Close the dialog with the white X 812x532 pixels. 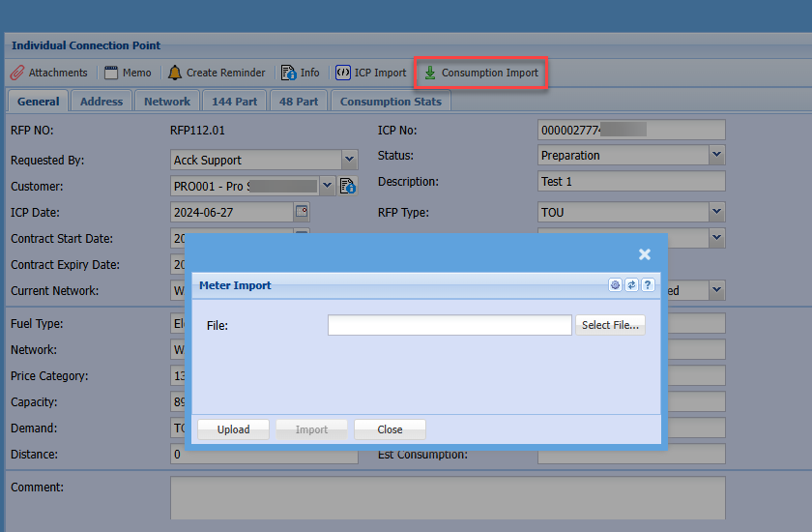point(645,254)
